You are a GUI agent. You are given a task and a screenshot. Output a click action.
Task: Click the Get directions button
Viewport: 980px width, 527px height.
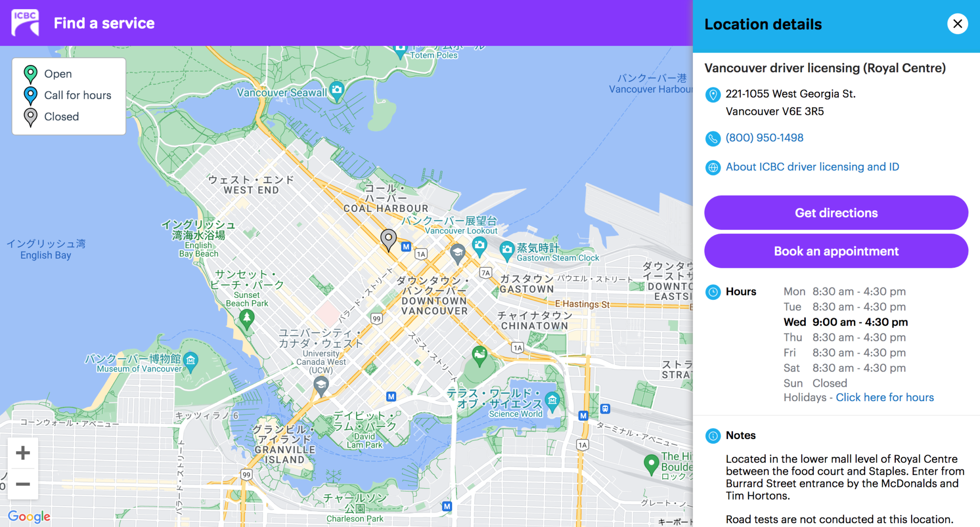coord(835,212)
